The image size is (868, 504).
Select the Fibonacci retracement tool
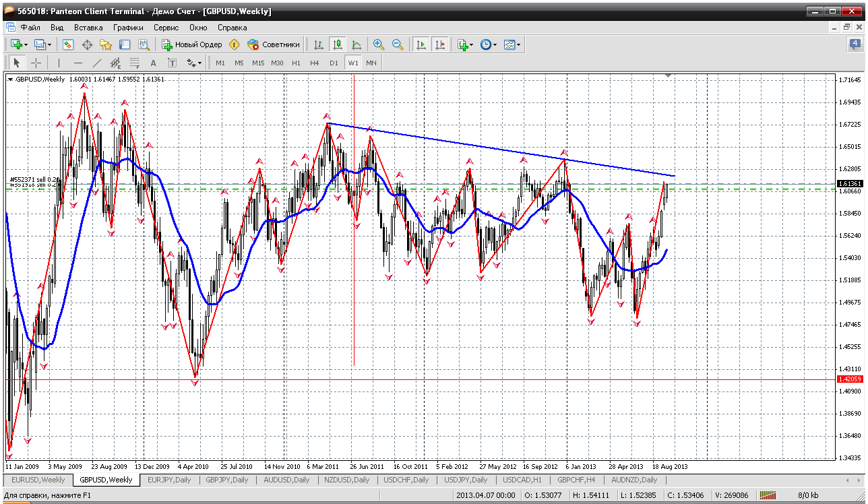(x=134, y=63)
